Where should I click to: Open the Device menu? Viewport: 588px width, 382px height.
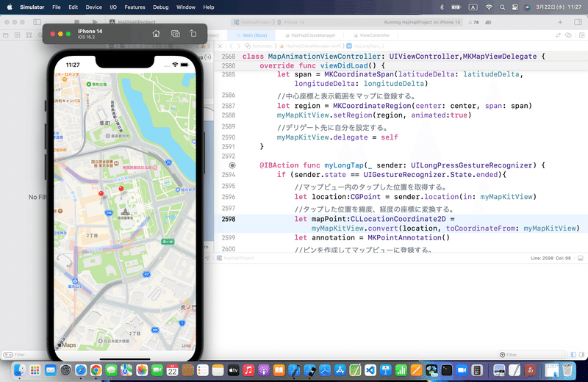[x=93, y=7]
